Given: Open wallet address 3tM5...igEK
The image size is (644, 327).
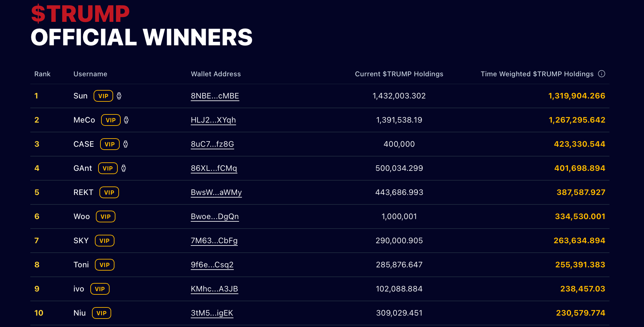Looking at the screenshot, I should coord(212,313).
